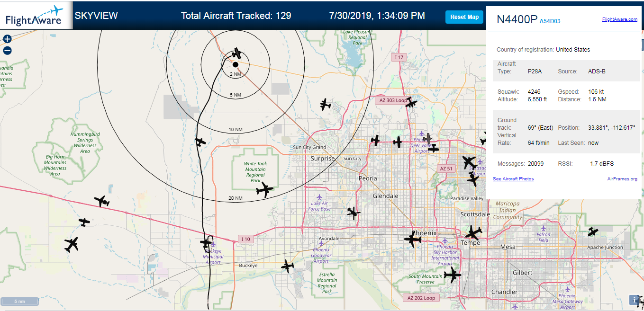Click the Hummingbird Springs Wilderness Area label
The height and width of the screenshot is (311, 644).
(85, 142)
